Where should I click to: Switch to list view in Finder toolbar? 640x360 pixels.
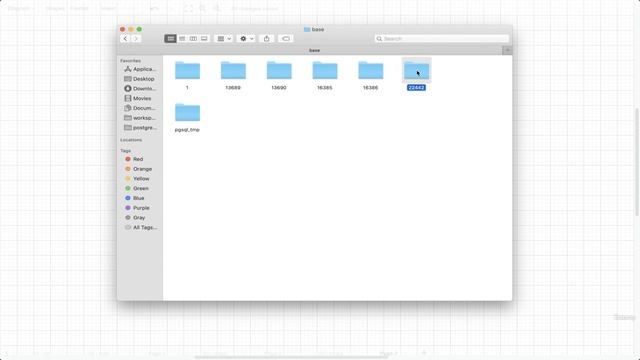point(182,38)
